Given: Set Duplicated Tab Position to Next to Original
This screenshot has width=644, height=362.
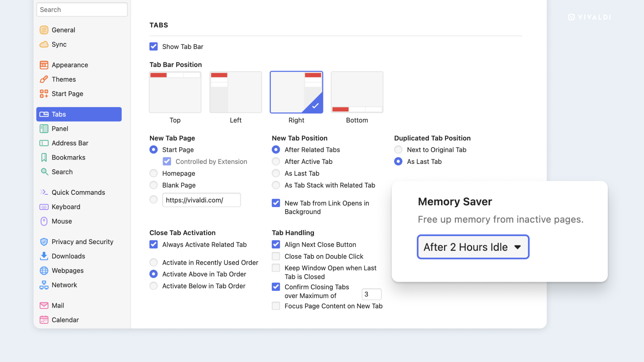Looking at the screenshot, I should coord(398,149).
